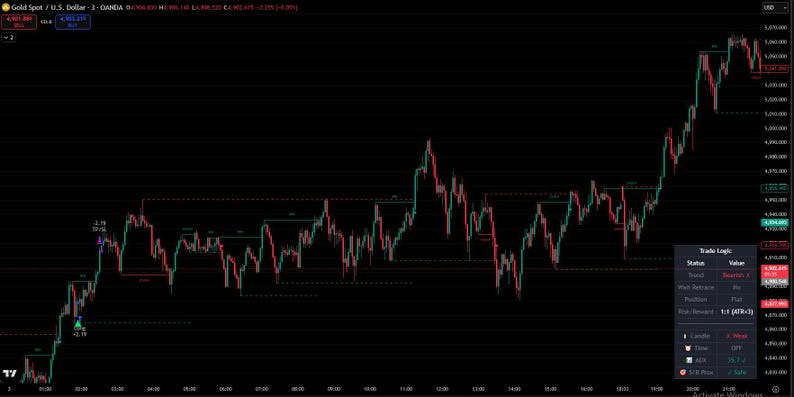Click the Flat value in Position row
Image resolution: width=794 pixels, height=397 pixels.
pos(737,300)
